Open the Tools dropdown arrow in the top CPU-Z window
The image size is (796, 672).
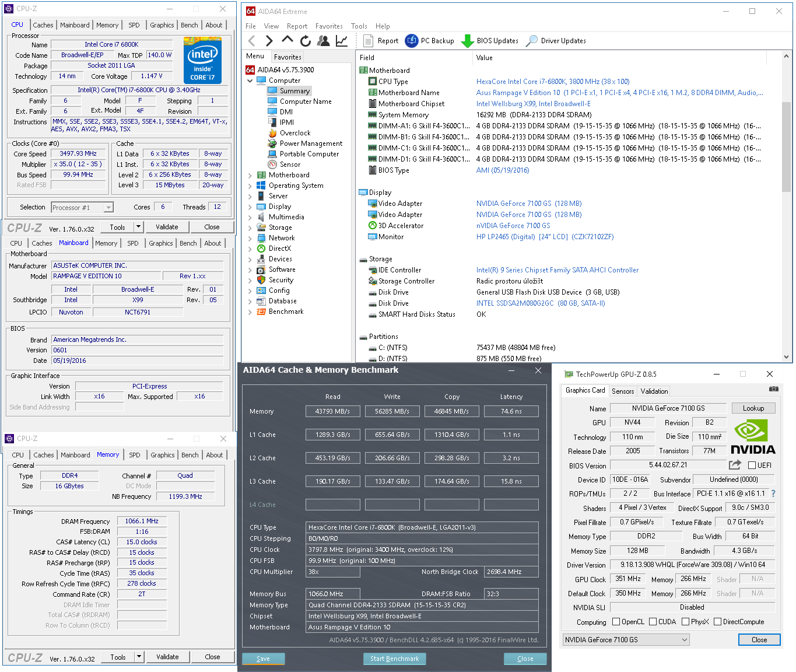click(x=138, y=227)
